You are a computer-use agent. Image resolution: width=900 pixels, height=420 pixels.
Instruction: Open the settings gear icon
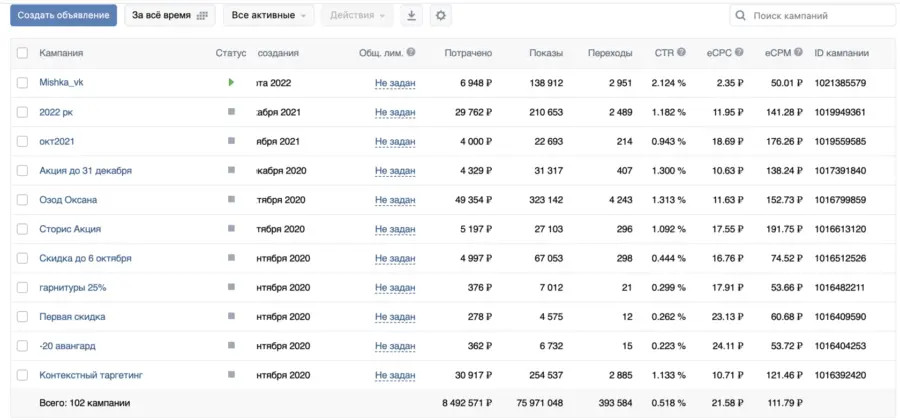441,16
